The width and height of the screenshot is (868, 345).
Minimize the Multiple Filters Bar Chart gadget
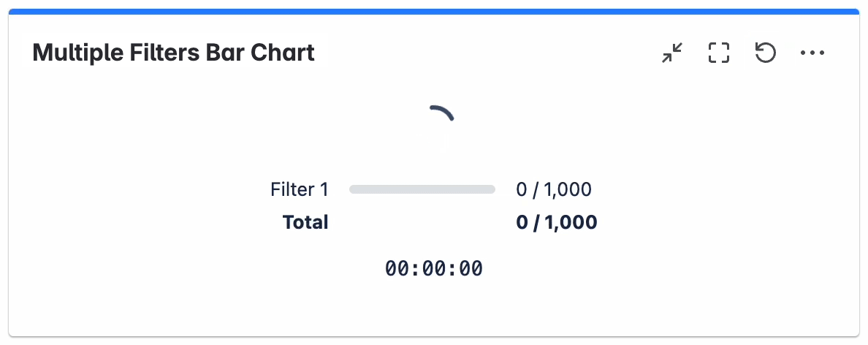(x=672, y=53)
